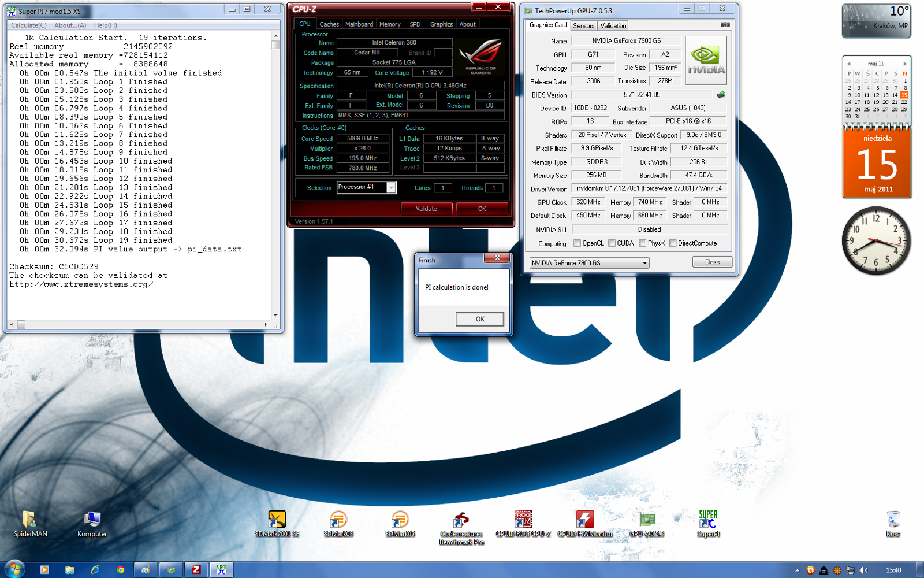The width and height of the screenshot is (924, 578).
Task: Launch SuperPI desktop shortcut
Action: point(708,524)
